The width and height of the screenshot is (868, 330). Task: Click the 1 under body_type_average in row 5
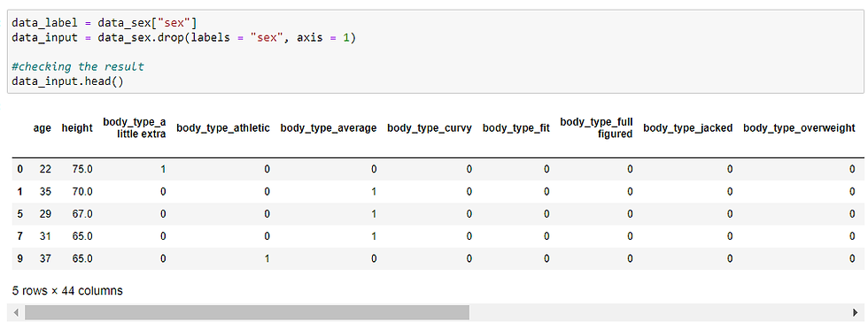(374, 214)
